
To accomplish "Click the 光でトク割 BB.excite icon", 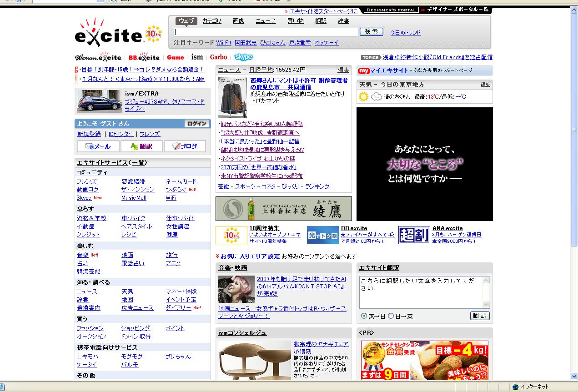I will 323,235.
